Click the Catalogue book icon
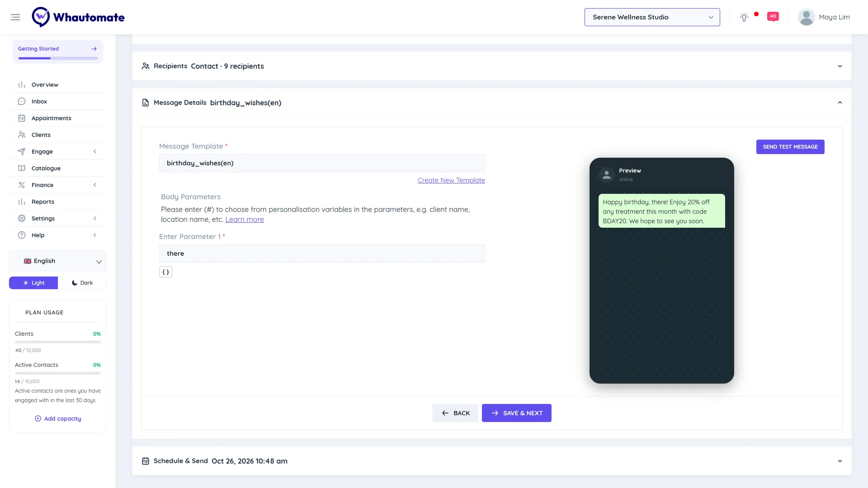The height and width of the screenshot is (488, 868). coord(22,169)
